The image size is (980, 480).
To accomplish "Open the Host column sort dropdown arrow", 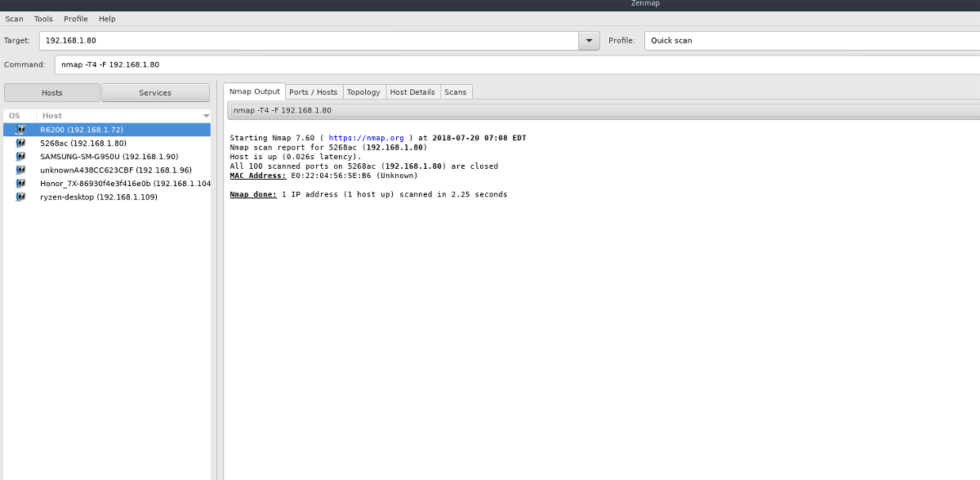I will click(x=205, y=115).
